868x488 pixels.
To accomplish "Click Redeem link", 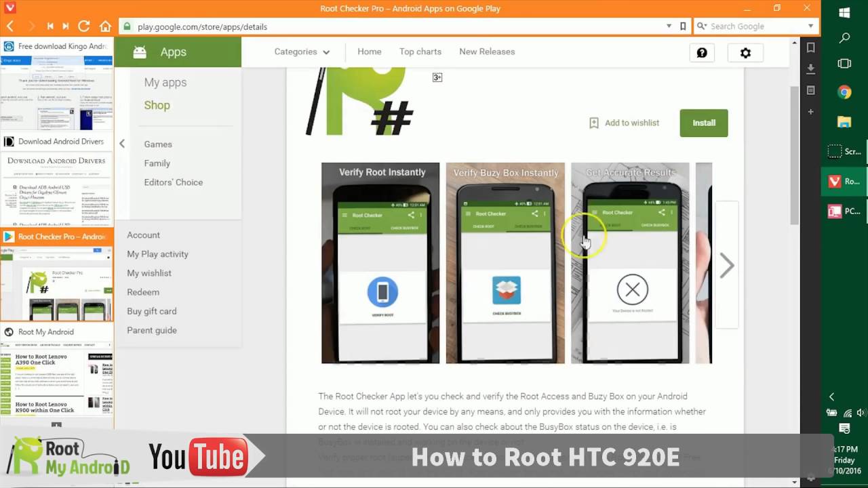I will point(143,291).
